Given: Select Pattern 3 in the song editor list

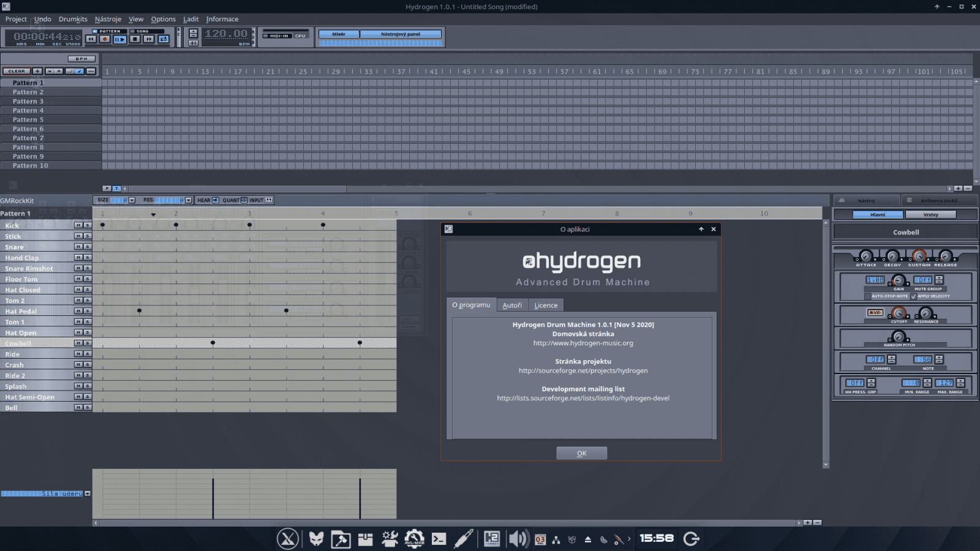Looking at the screenshot, I should tap(51, 101).
